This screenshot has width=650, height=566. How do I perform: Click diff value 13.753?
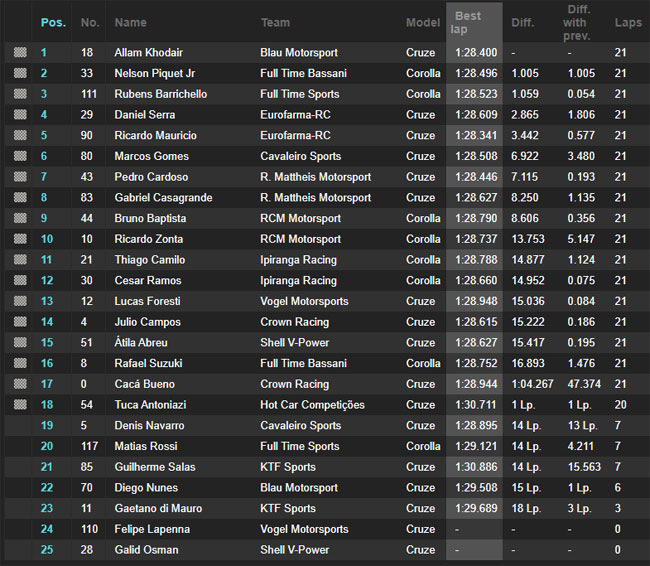point(528,239)
